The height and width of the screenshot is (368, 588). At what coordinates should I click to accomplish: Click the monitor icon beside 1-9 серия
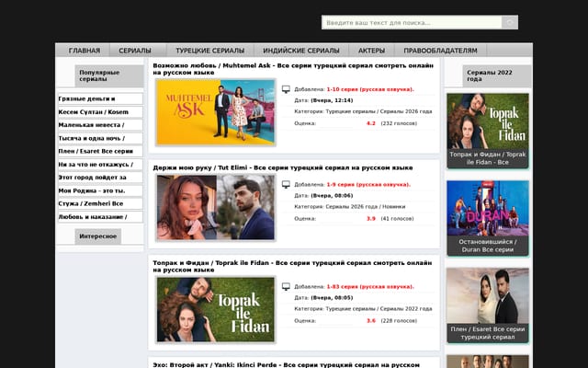(x=286, y=184)
